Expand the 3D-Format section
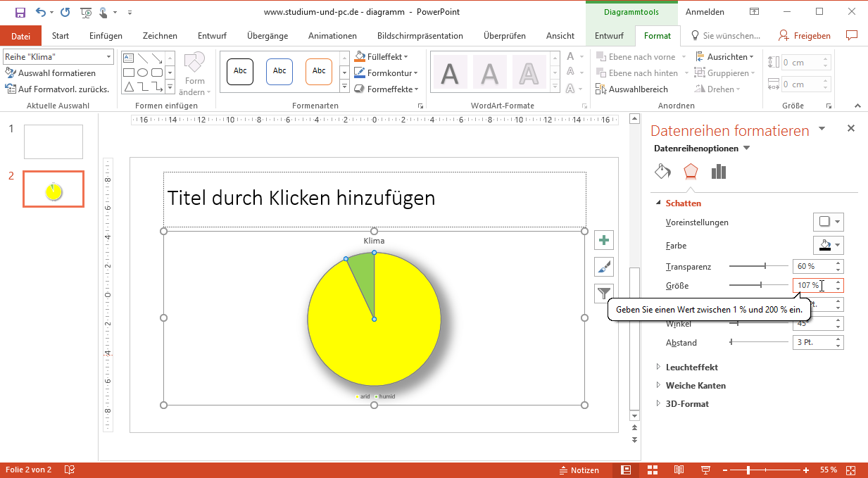Image resolution: width=868 pixels, height=478 pixels. [x=659, y=403]
